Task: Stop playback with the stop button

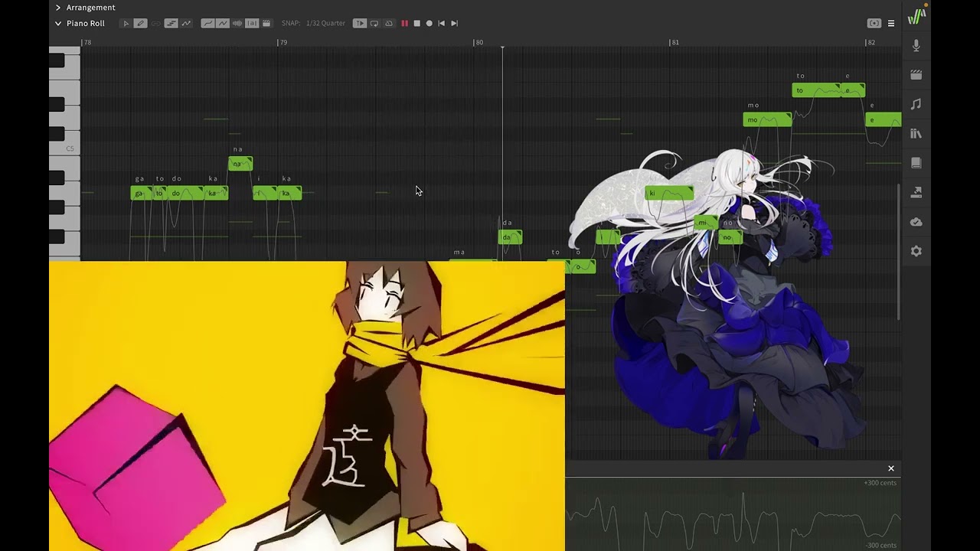Action: 416,24
